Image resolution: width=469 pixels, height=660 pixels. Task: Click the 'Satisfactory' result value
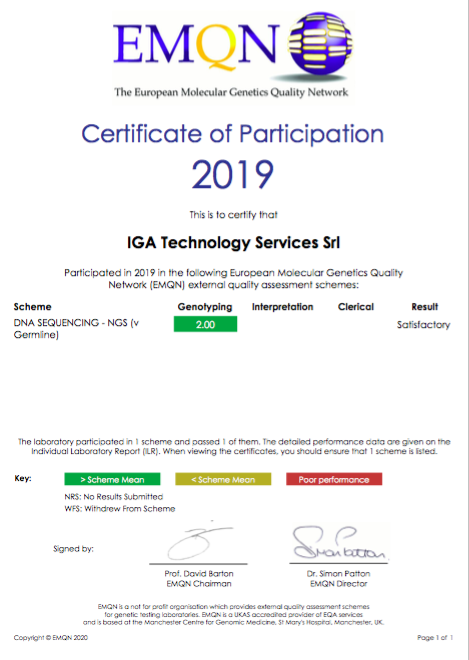[424, 325]
